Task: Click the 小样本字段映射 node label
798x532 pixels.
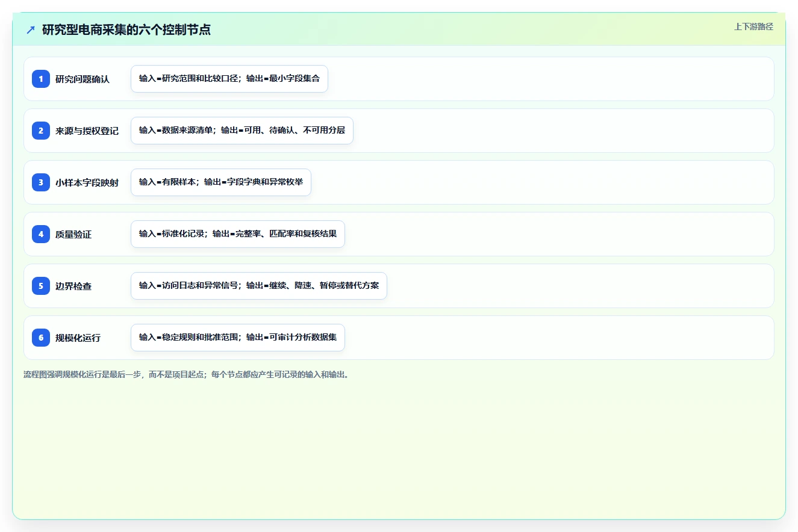Action: (87, 182)
